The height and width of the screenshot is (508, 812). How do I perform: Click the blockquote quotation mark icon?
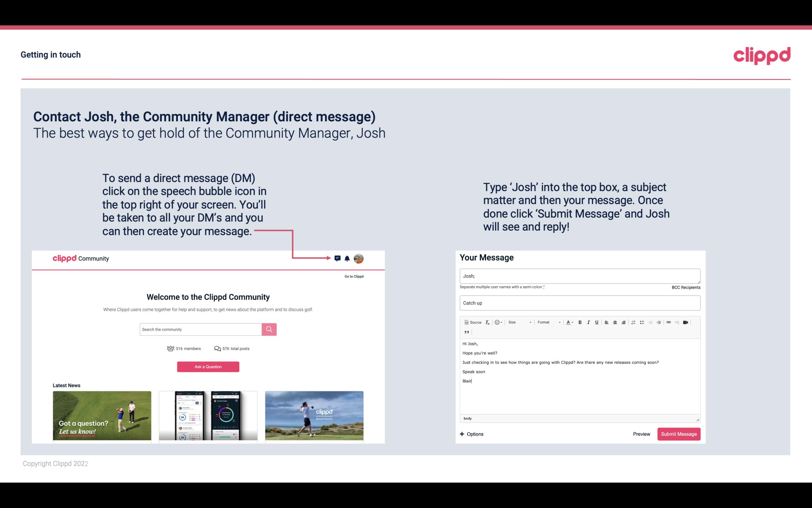pos(466,332)
